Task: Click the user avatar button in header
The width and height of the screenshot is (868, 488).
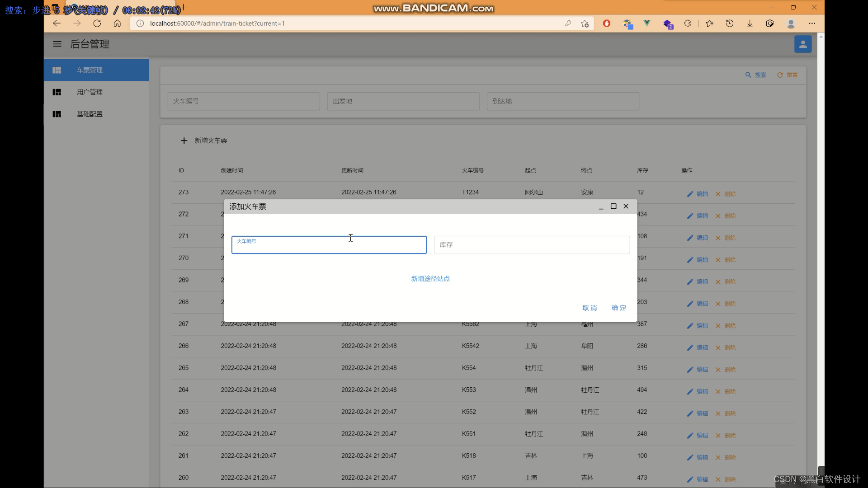Action: pyautogui.click(x=803, y=44)
